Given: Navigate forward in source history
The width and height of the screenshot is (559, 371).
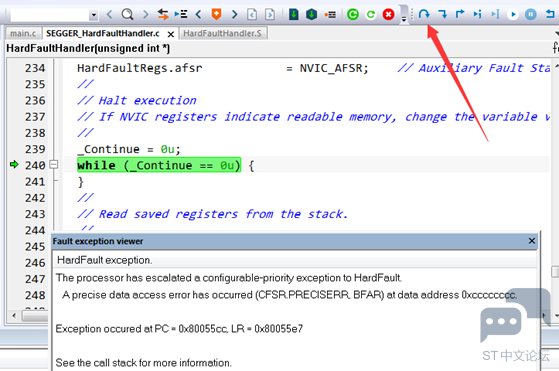Looking at the screenshot, I should (x=270, y=15).
